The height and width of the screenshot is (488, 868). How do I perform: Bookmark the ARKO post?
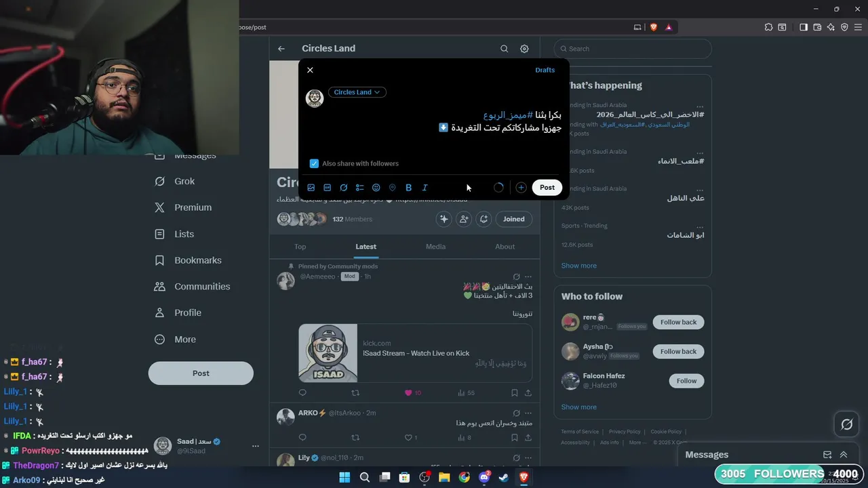click(514, 438)
